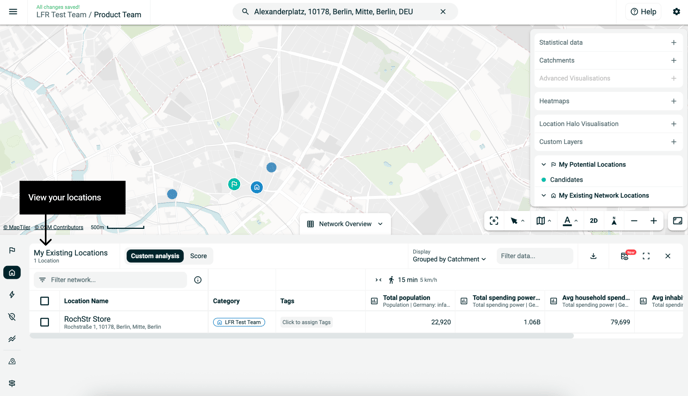
Task: Click the Filter data field
Action: 535,256
